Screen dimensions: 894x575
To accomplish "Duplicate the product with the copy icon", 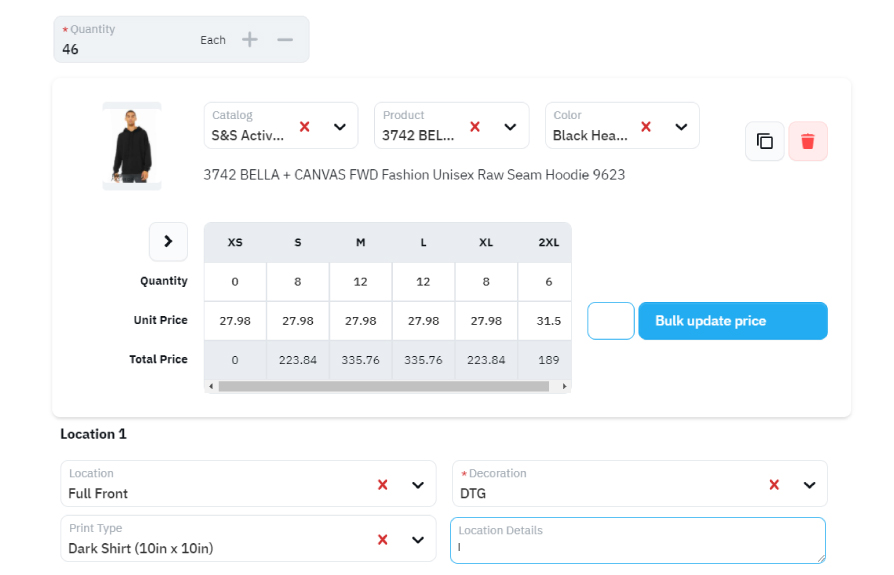I will [x=765, y=141].
